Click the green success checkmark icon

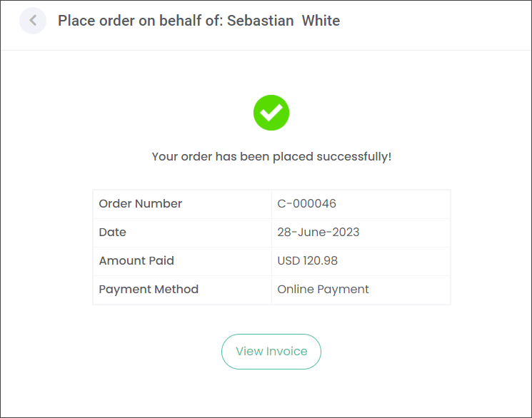(x=271, y=113)
